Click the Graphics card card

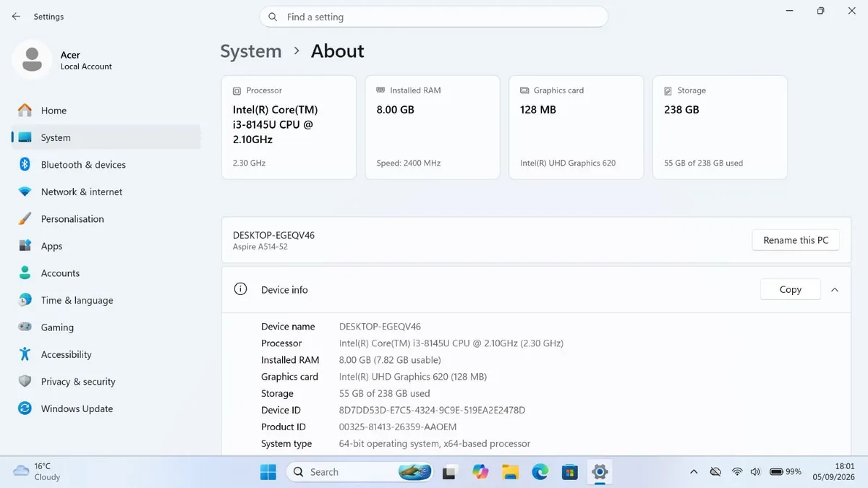point(576,127)
